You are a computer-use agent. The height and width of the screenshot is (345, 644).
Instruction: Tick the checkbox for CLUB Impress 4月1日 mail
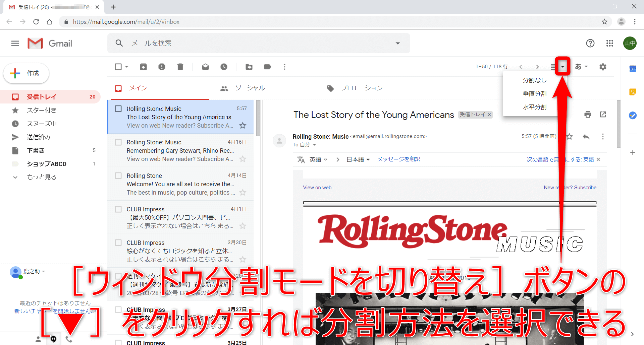click(118, 209)
